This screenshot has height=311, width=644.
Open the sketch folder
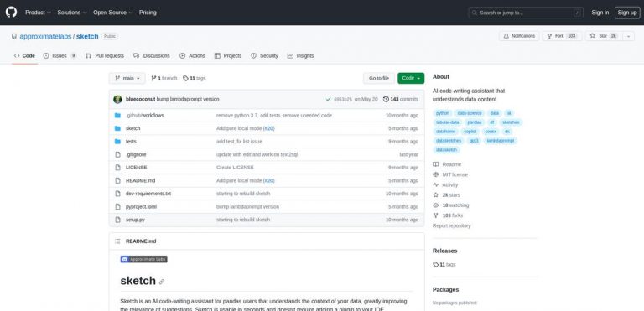point(132,128)
